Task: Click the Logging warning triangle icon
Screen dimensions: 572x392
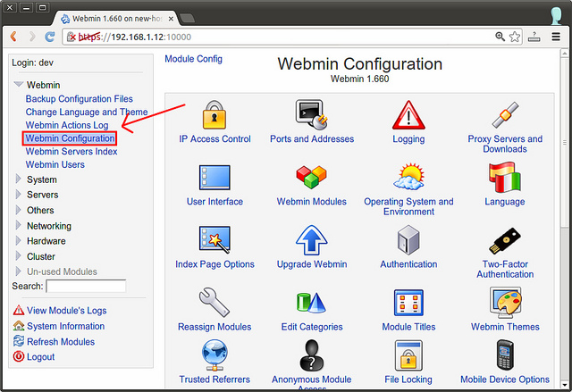Action: [408, 115]
